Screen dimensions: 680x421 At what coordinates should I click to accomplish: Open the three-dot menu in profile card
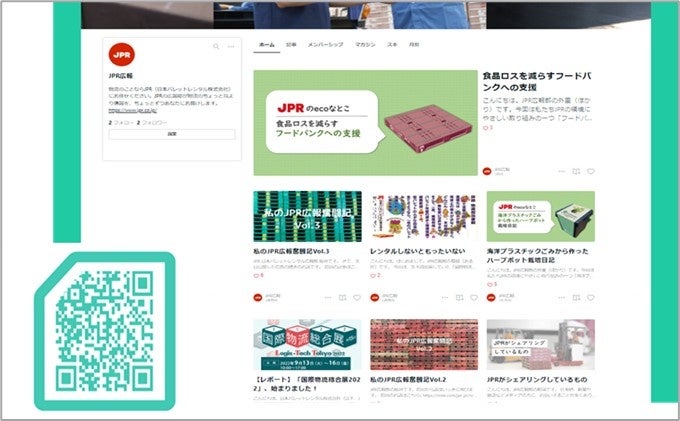click(231, 46)
